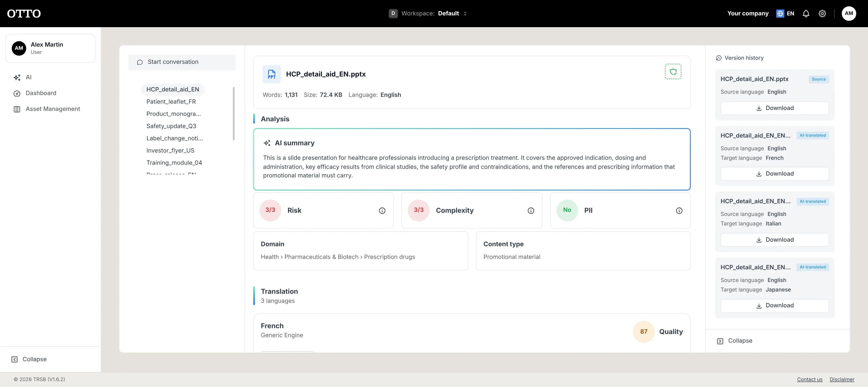Viewport: 868px width, 387px height.
Task: Click the 3 languages translation subtitle
Action: click(x=278, y=301)
